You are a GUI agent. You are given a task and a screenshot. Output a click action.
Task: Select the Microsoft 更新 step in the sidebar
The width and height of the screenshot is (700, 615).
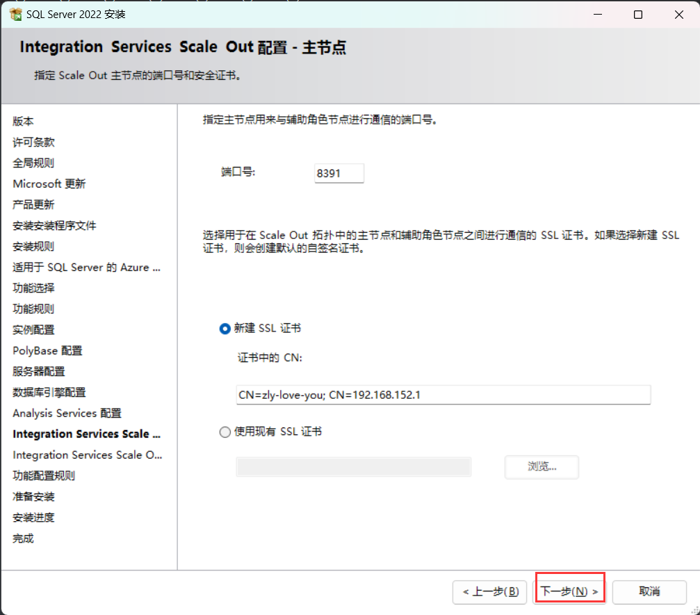[x=49, y=184]
